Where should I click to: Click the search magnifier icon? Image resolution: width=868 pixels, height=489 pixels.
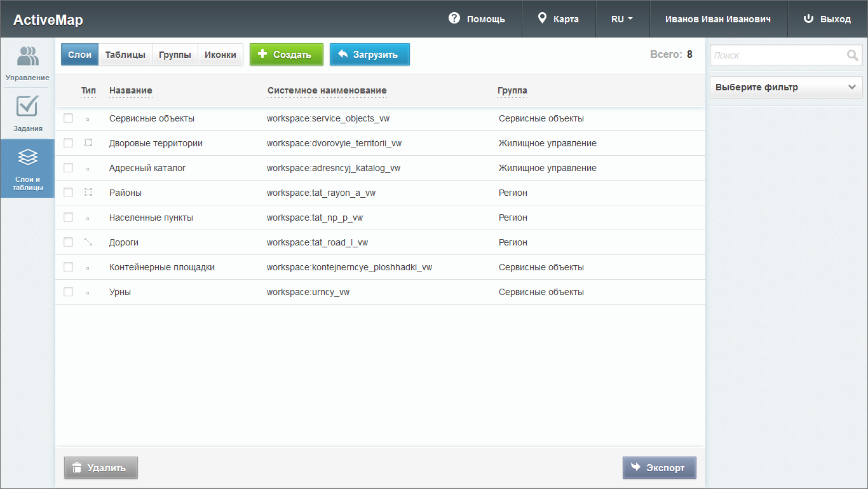click(x=852, y=55)
